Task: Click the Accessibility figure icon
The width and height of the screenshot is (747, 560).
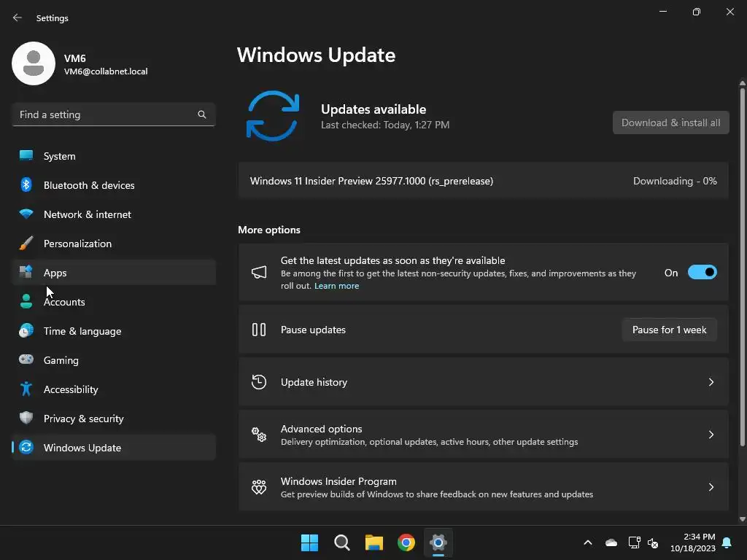Action: pyautogui.click(x=26, y=389)
